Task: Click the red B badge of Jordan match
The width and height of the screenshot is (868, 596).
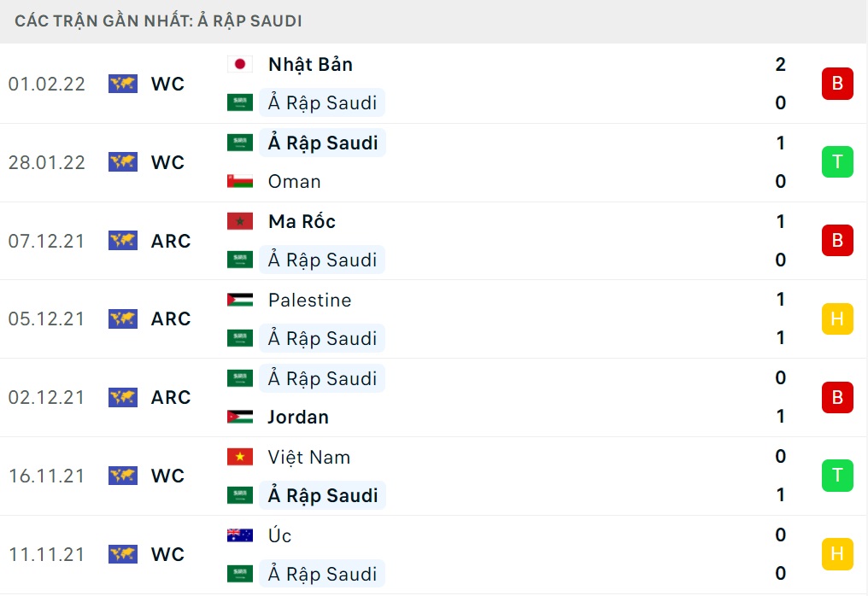Action: click(x=836, y=397)
